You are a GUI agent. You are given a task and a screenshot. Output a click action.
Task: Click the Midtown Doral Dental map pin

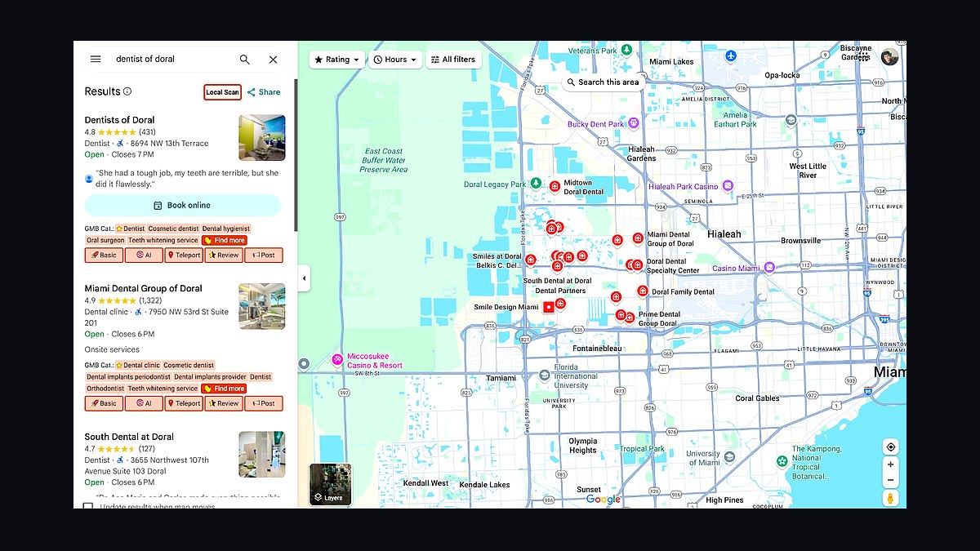pos(555,187)
